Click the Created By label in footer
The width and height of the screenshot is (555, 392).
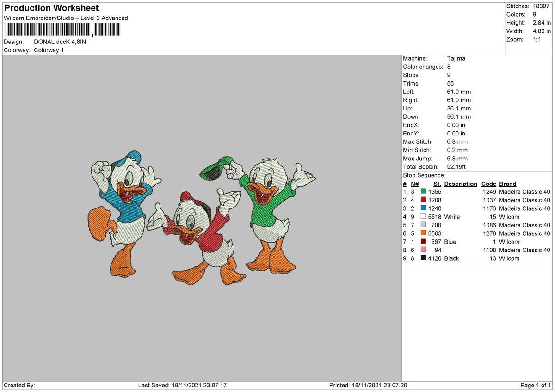point(19,385)
